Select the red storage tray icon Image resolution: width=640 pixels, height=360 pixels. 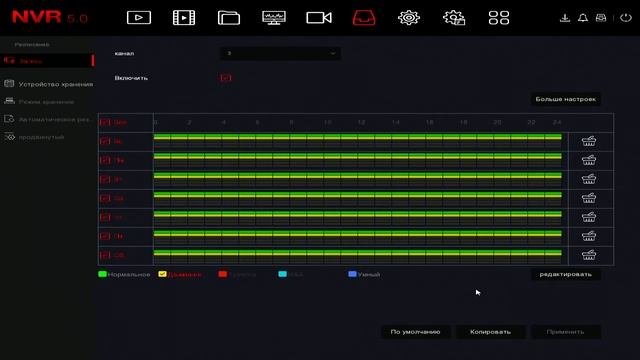(x=364, y=18)
